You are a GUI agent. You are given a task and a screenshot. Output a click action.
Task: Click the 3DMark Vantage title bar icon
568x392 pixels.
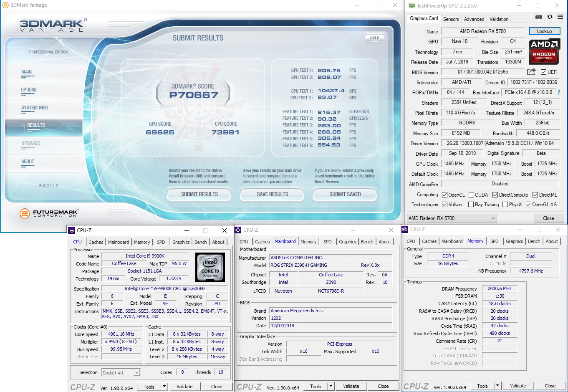[5, 5]
